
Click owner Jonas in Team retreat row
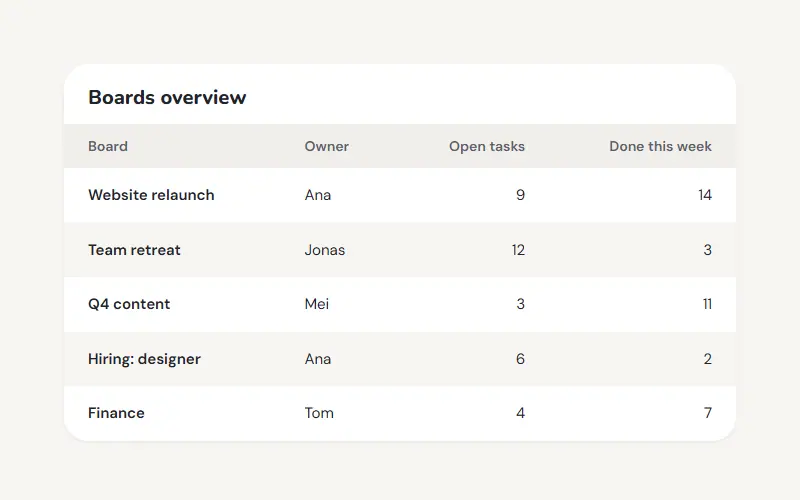point(324,250)
